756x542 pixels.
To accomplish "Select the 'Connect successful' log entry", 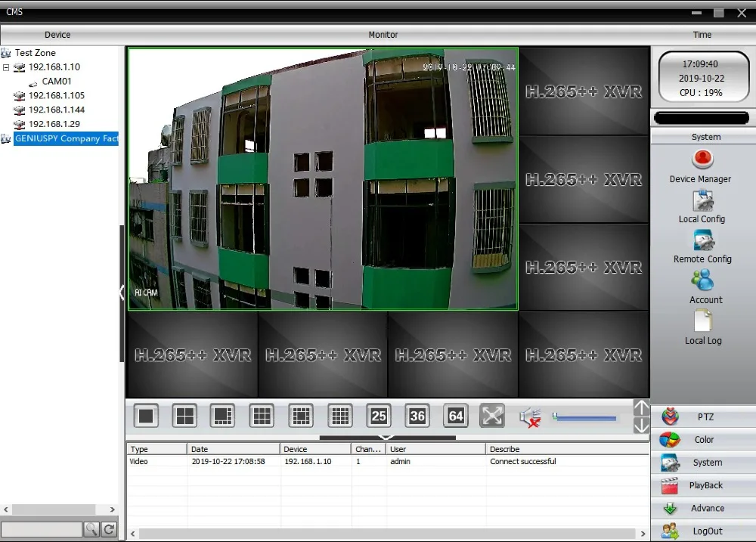I will point(522,461).
